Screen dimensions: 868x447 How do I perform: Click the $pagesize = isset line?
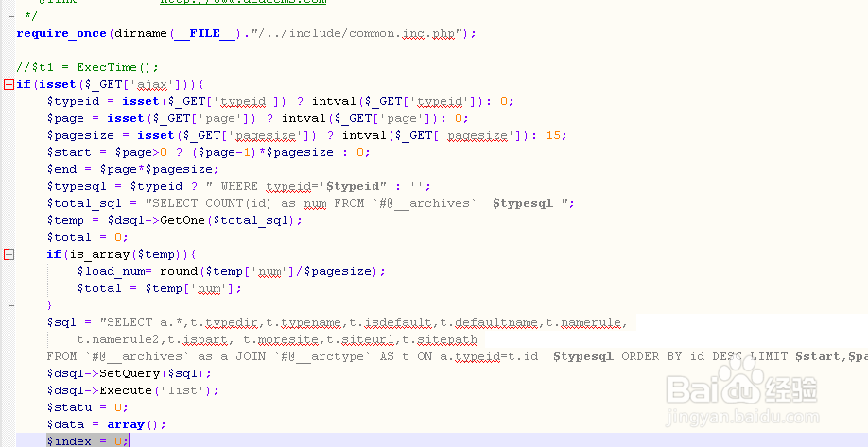[x=307, y=135]
